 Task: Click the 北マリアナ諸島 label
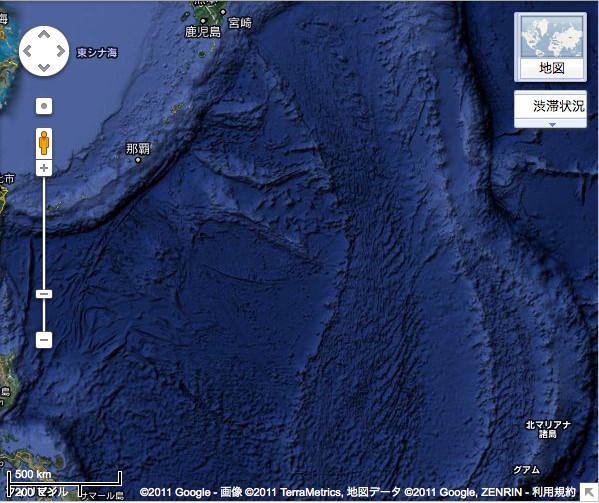548,429
